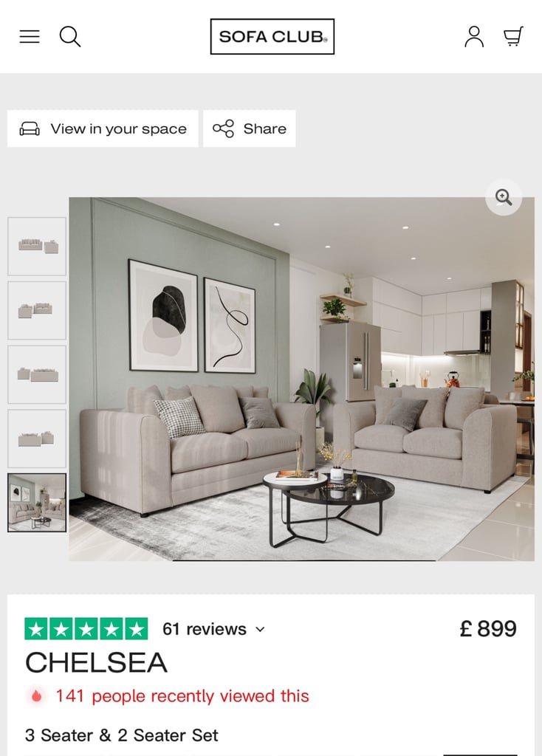This screenshot has height=756, width=542.
Task: Expand the 61 reviews chevron
Action: (260, 629)
